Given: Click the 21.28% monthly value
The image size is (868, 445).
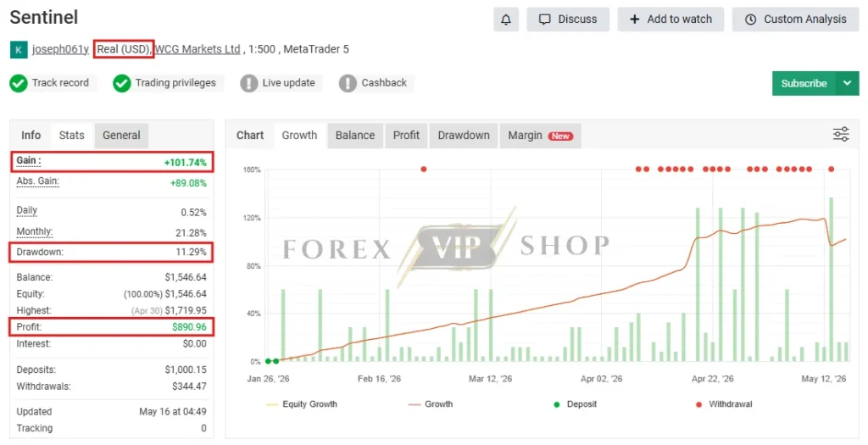Looking at the screenshot, I should pyautogui.click(x=191, y=233).
